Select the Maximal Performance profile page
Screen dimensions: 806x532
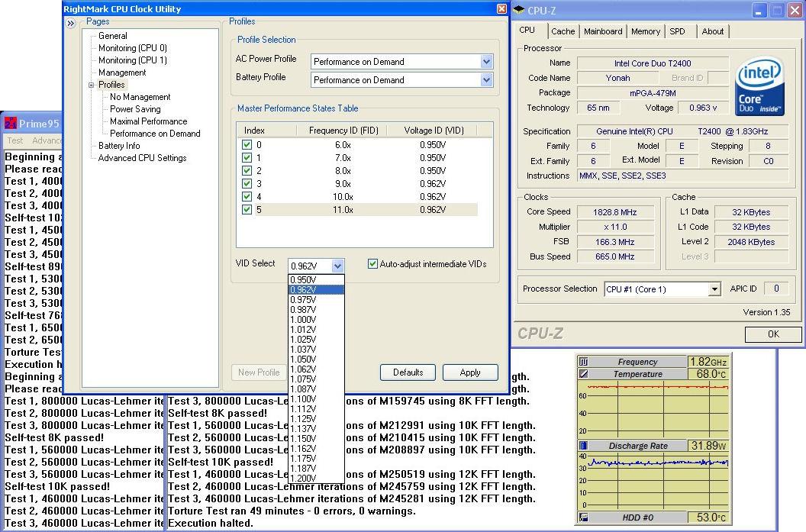(x=149, y=121)
